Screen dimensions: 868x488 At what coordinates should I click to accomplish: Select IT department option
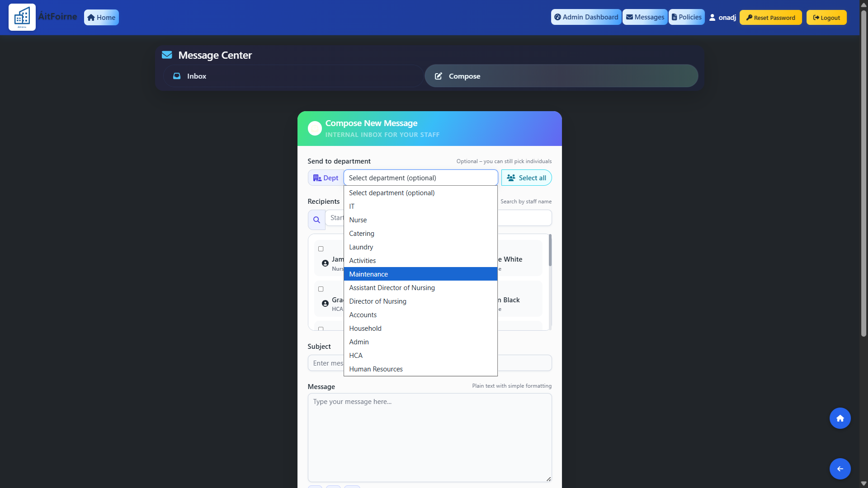coord(420,206)
